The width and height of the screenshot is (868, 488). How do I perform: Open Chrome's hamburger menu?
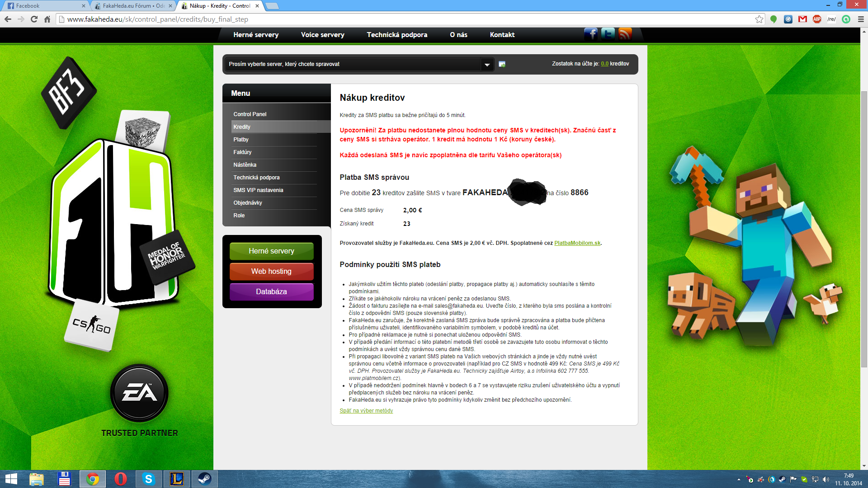pos(861,19)
